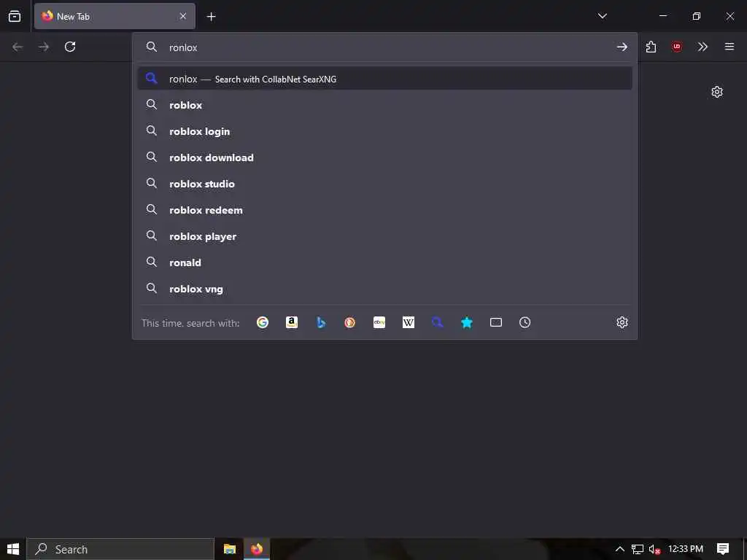Reload the current page
The width and height of the screenshot is (747, 560).
click(70, 47)
